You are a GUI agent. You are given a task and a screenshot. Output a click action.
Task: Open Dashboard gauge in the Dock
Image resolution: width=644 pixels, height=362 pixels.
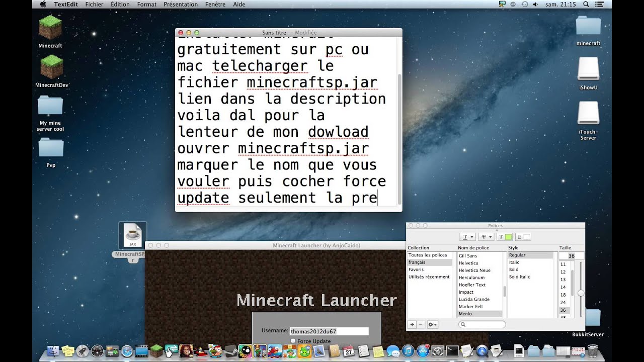97,351
